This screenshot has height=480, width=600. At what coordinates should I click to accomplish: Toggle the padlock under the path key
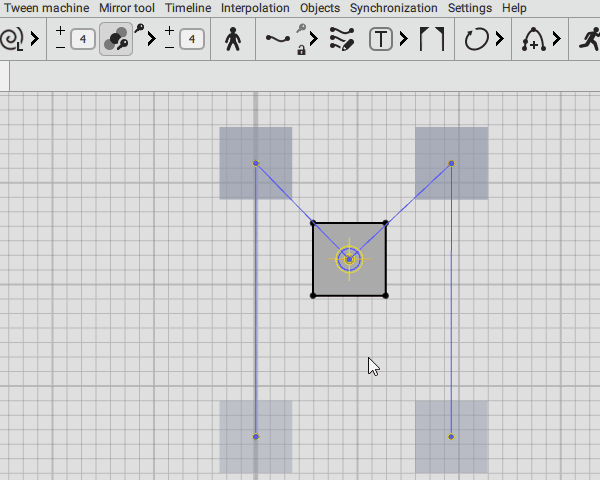tap(301, 49)
